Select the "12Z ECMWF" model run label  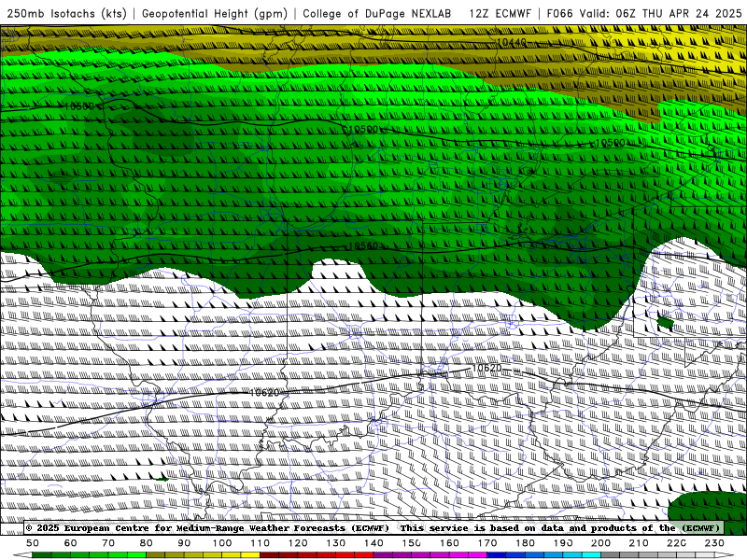coord(500,13)
